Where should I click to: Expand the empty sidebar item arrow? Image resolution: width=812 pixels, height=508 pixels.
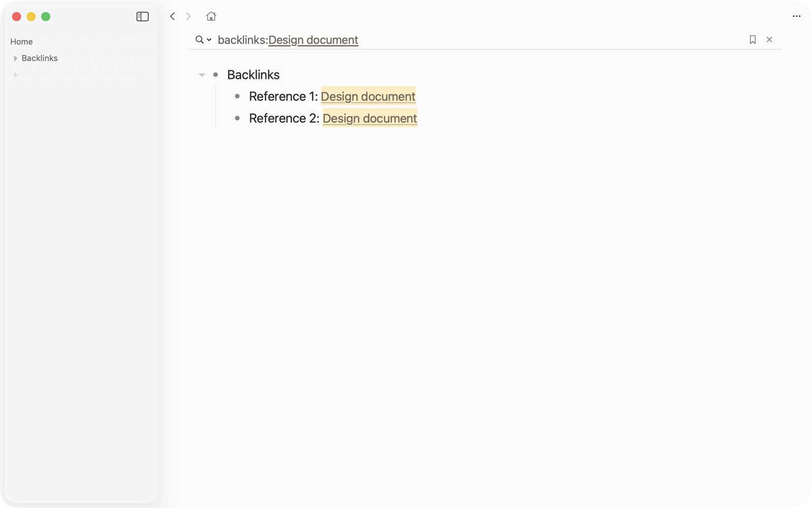click(x=16, y=75)
